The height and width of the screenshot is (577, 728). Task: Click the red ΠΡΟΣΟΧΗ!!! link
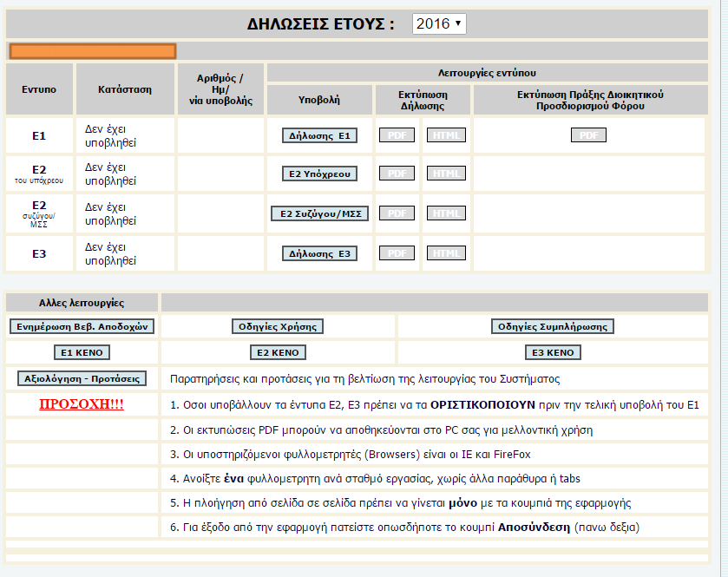pyautogui.click(x=82, y=404)
